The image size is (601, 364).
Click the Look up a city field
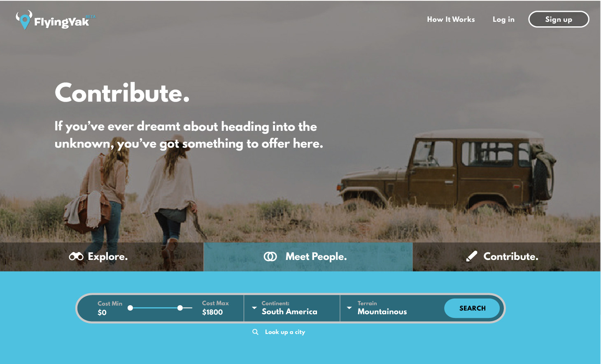(x=279, y=332)
